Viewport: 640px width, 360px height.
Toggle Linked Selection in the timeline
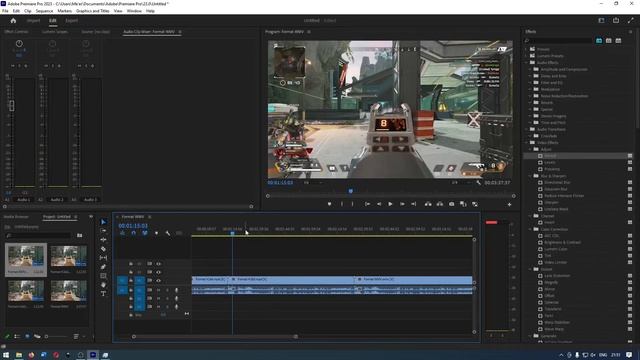[x=145, y=233]
